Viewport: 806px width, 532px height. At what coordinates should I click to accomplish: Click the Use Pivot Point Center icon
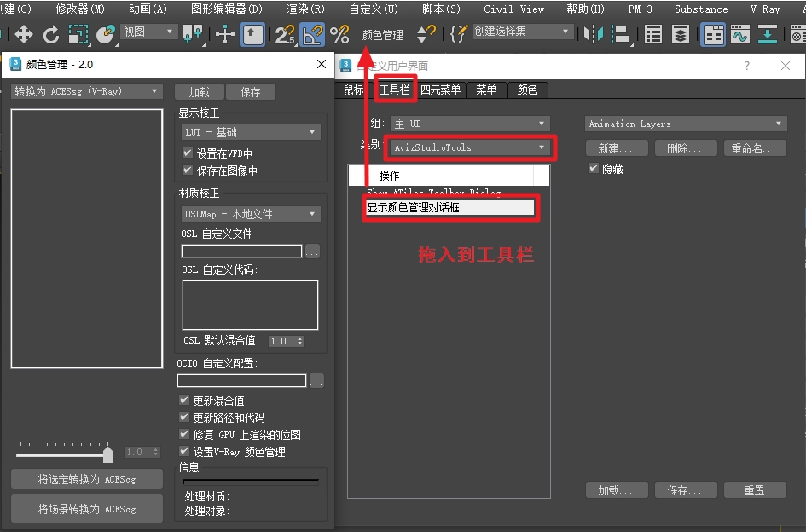tap(193, 35)
